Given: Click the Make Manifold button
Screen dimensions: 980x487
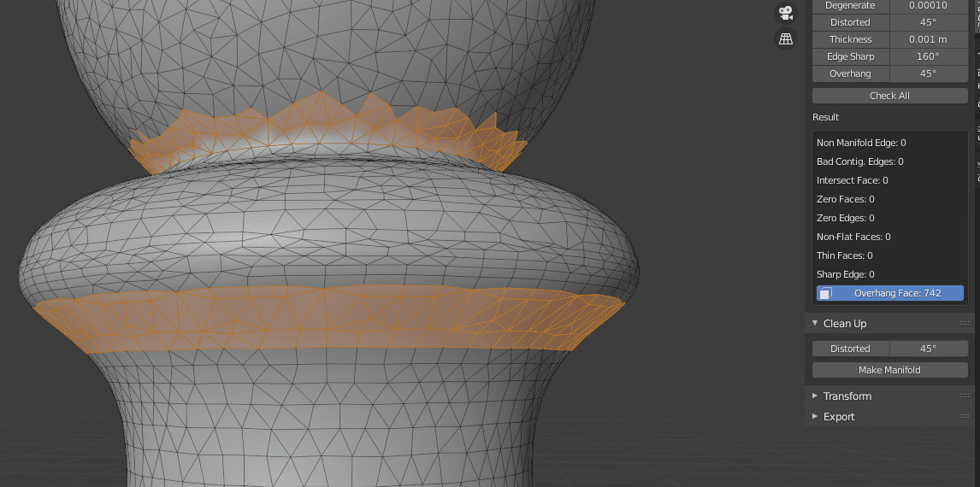Looking at the screenshot, I should tap(889, 370).
